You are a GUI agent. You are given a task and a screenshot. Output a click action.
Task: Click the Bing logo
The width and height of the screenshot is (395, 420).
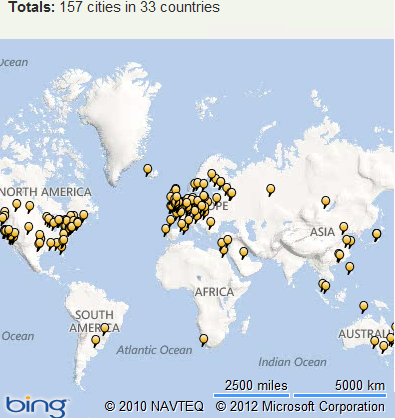click(36, 406)
